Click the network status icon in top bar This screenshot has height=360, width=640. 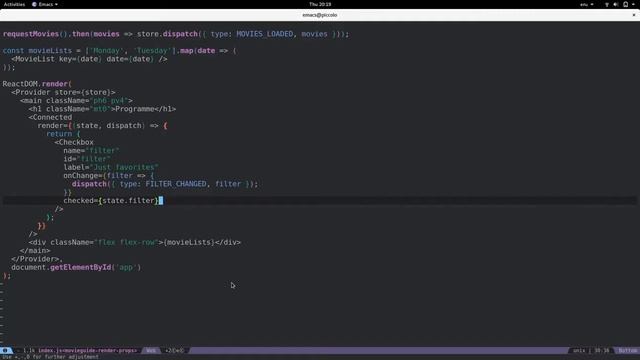click(x=607, y=4)
